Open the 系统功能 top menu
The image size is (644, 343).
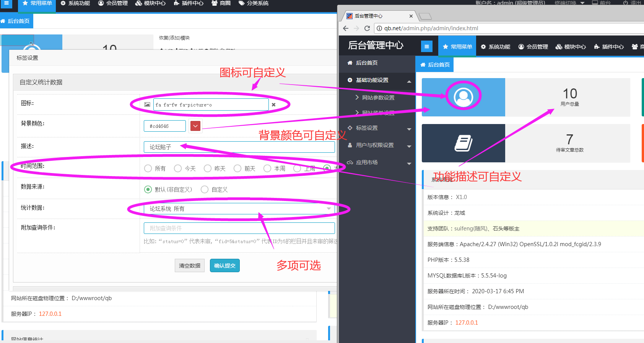point(496,47)
